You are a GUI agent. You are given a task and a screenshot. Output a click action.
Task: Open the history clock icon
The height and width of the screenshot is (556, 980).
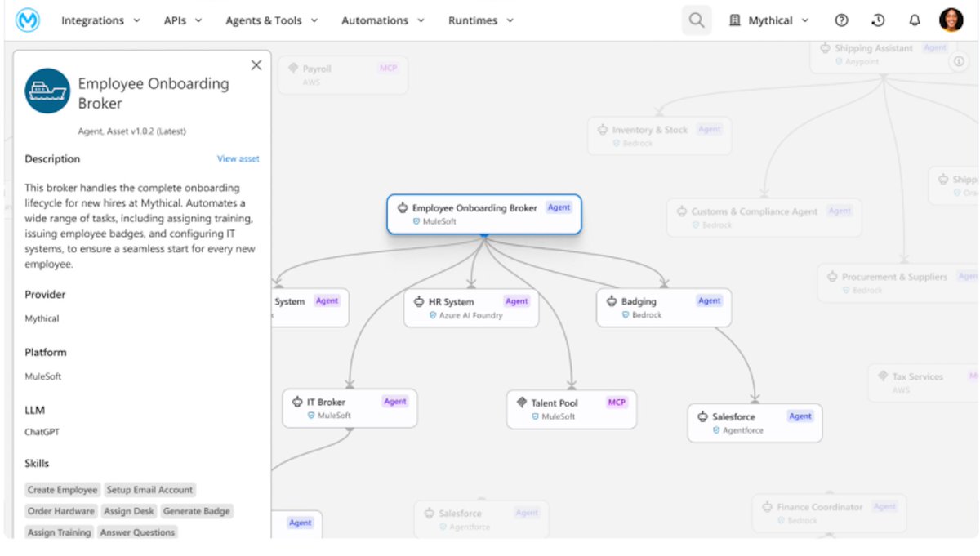(x=878, y=20)
